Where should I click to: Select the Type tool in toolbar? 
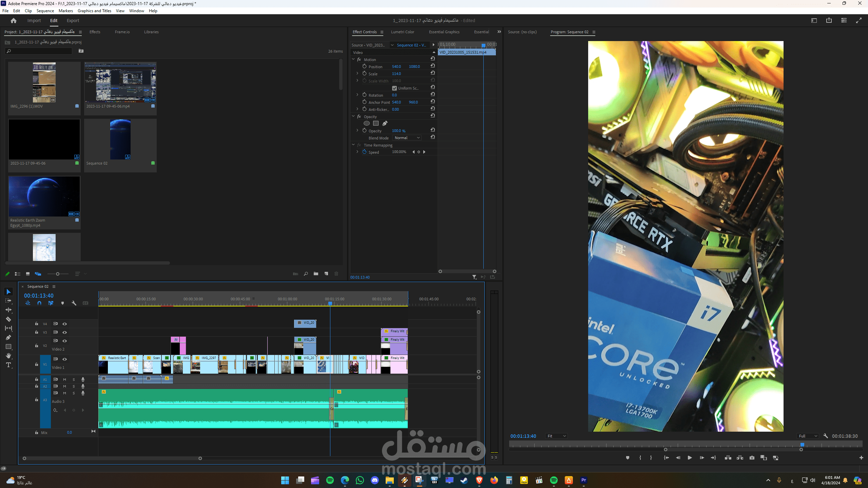(8, 365)
